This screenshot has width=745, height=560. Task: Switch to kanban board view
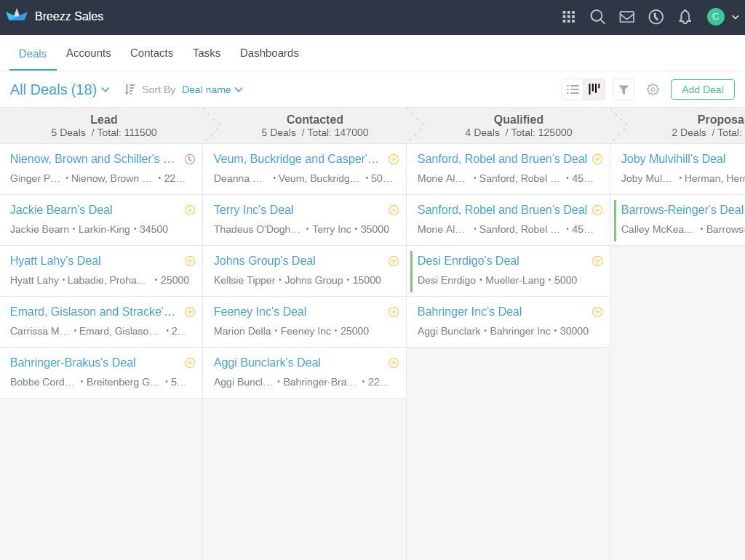(594, 89)
